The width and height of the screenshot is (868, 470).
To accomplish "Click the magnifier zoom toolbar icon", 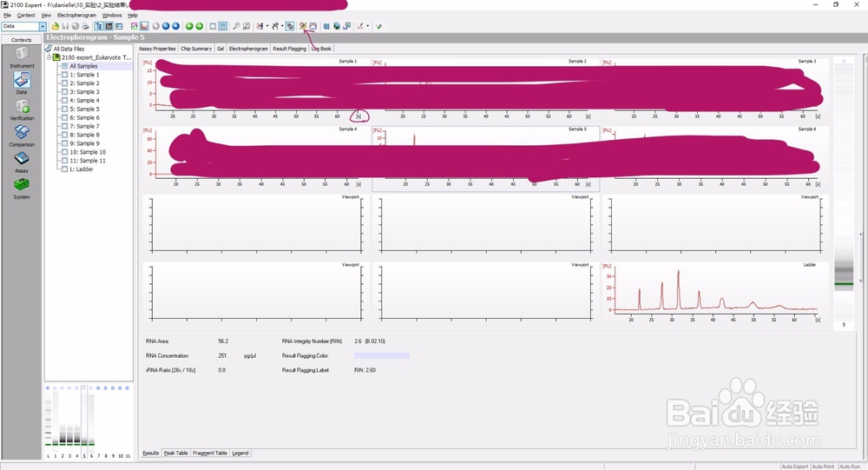I will pyautogui.click(x=236, y=26).
